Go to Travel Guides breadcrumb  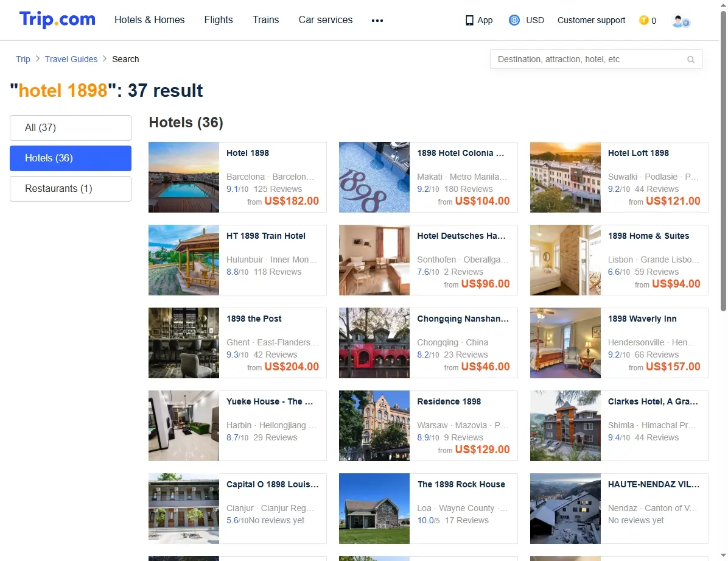coord(71,59)
